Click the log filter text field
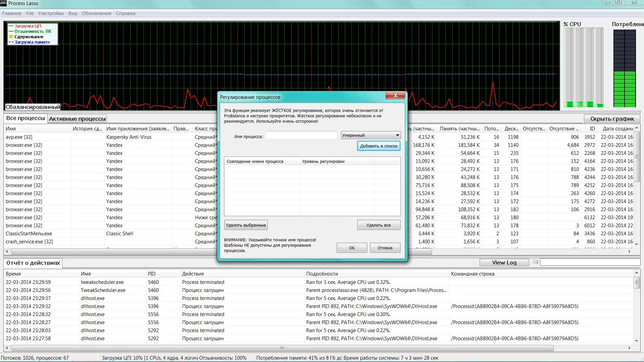This screenshot has height=362, width=644. point(590,262)
